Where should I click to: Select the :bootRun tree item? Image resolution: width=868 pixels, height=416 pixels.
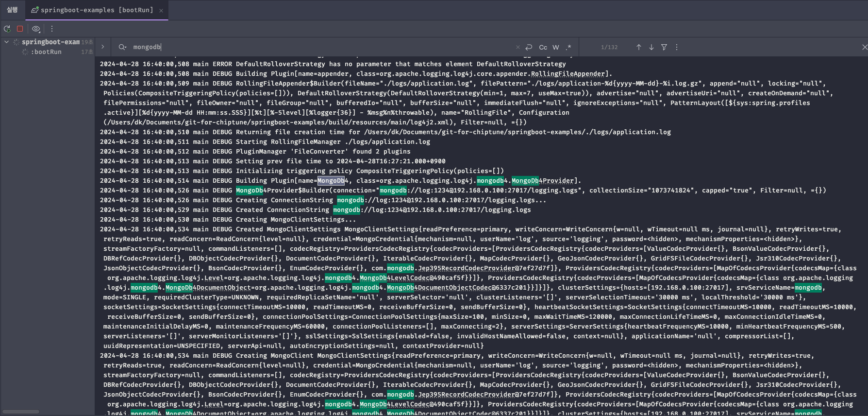(46, 52)
